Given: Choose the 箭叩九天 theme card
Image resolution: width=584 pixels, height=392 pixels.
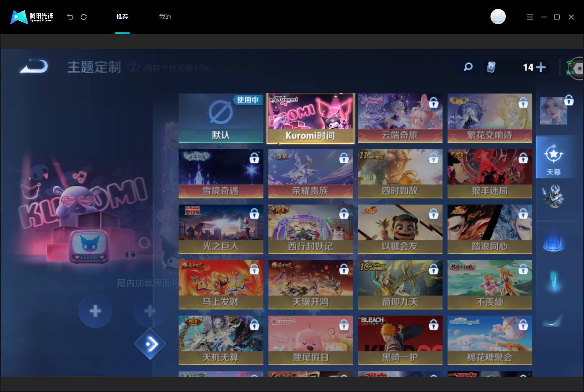Looking at the screenshot, I should 400,285.
